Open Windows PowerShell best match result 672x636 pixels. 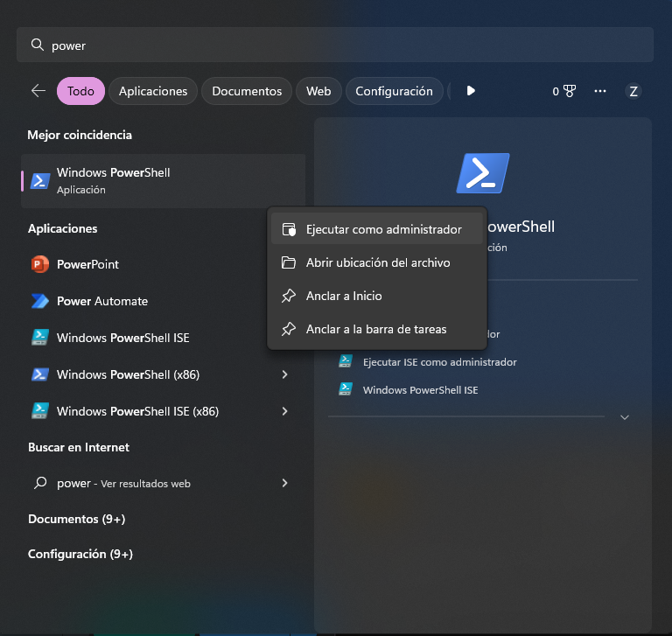(x=164, y=181)
